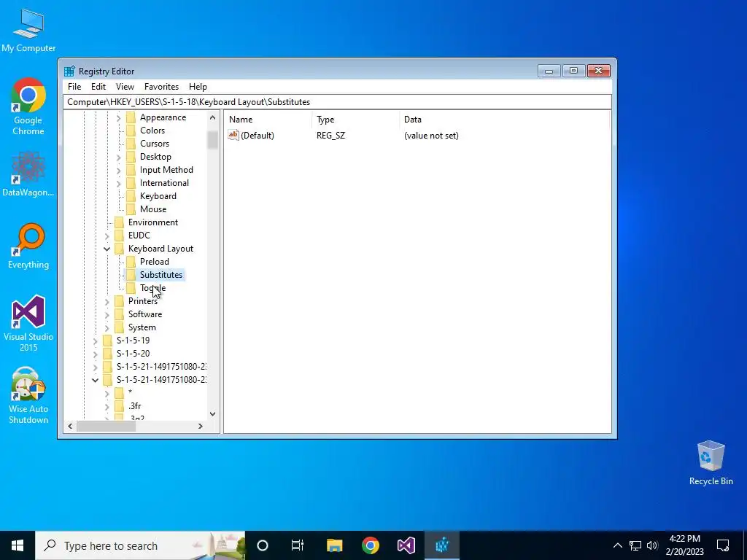Collapse the Keyboard Layout key
Image resolution: width=747 pixels, height=560 pixels.
(x=107, y=249)
